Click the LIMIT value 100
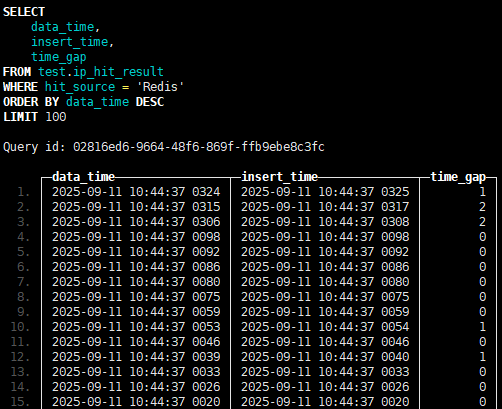Image resolution: width=502 pixels, height=409 pixels. (x=56, y=117)
